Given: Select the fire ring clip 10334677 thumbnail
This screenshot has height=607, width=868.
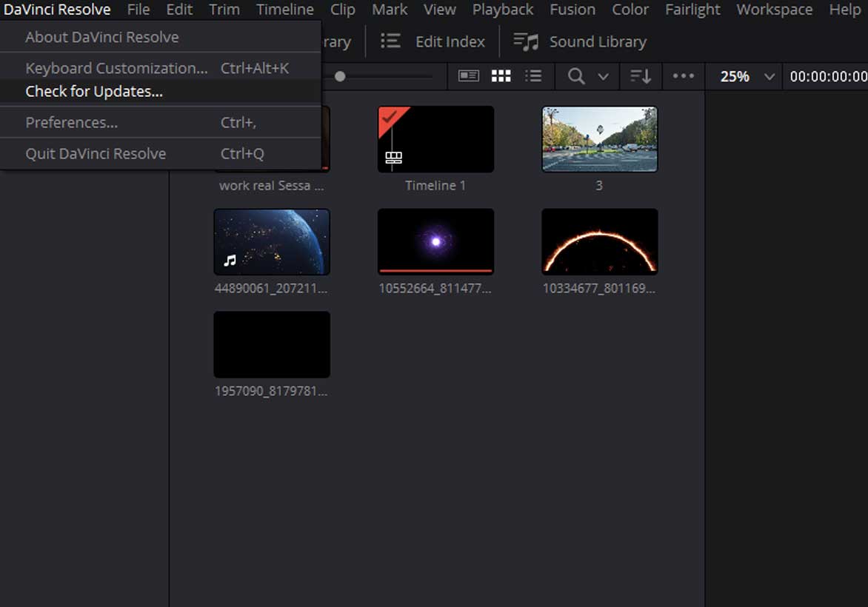Looking at the screenshot, I should [x=599, y=242].
